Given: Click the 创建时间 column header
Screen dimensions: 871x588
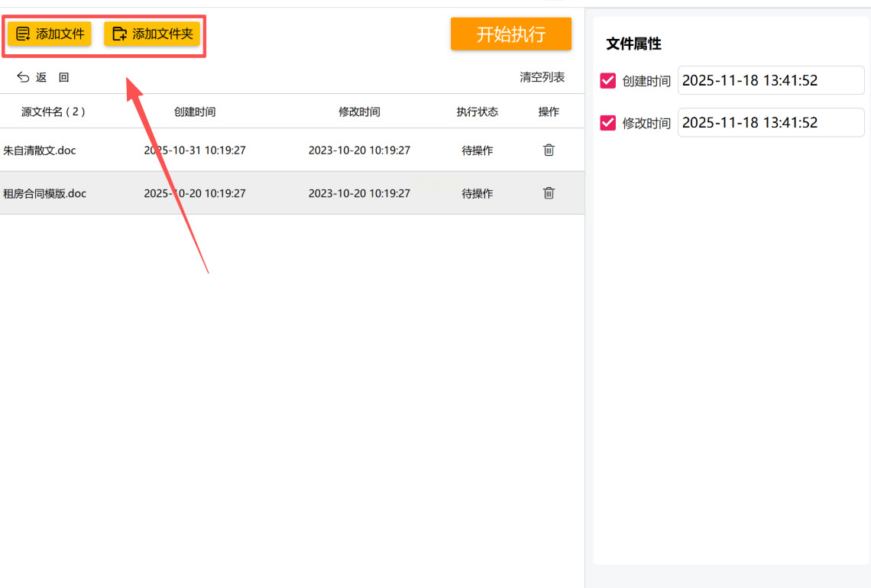Looking at the screenshot, I should tap(195, 111).
